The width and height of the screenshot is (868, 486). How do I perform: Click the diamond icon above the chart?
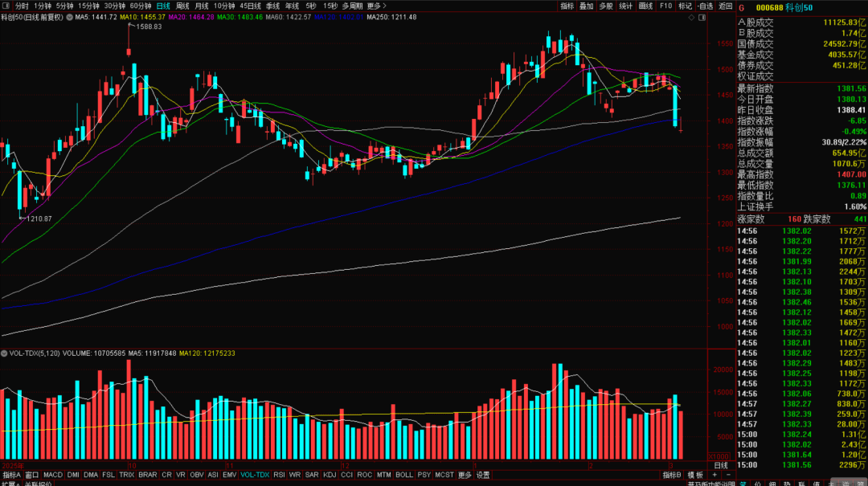[x=691, y=18]
